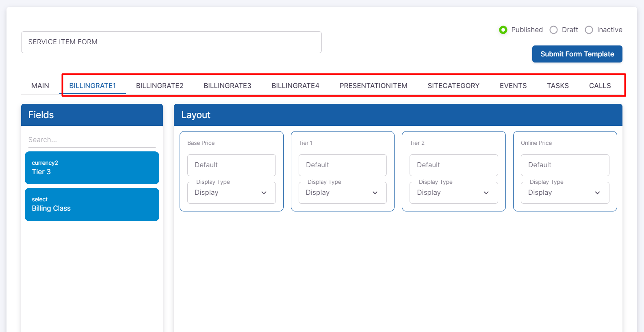Click the Fields search box
This screenshot has width=644, height=332.
point(92,140)
